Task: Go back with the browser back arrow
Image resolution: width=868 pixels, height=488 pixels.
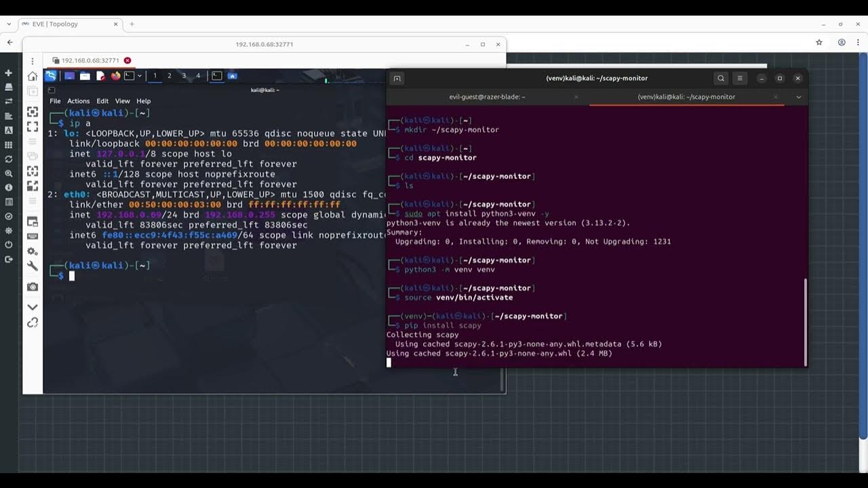Action: point(9,42)
